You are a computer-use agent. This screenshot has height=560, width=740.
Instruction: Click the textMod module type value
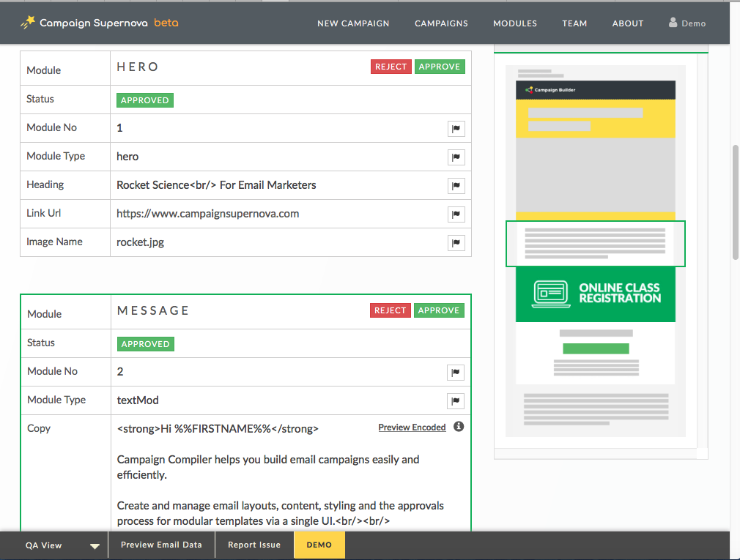(x=138, y=400)
